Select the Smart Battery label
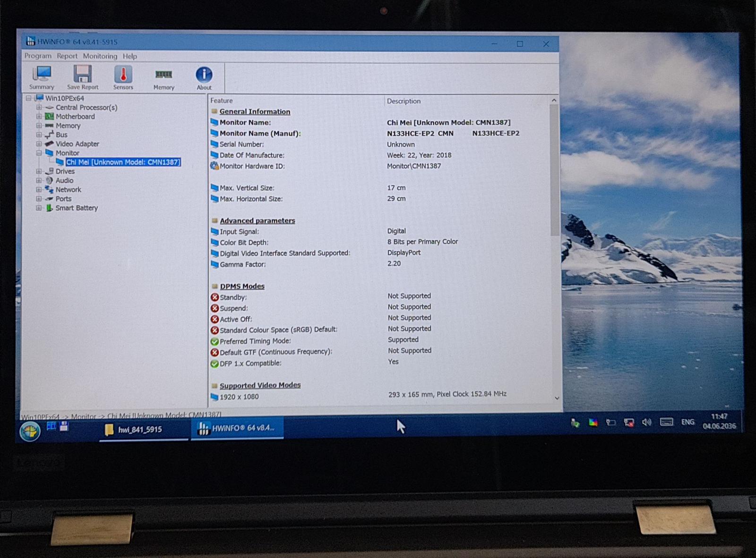Screen dimensions: 756x558 point(77,208)
